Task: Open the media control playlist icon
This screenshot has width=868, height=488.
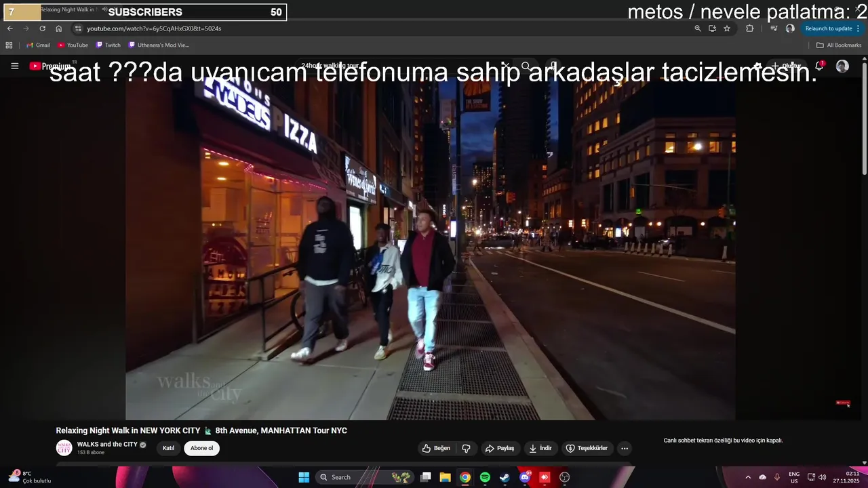Action: tap(774, 28)
